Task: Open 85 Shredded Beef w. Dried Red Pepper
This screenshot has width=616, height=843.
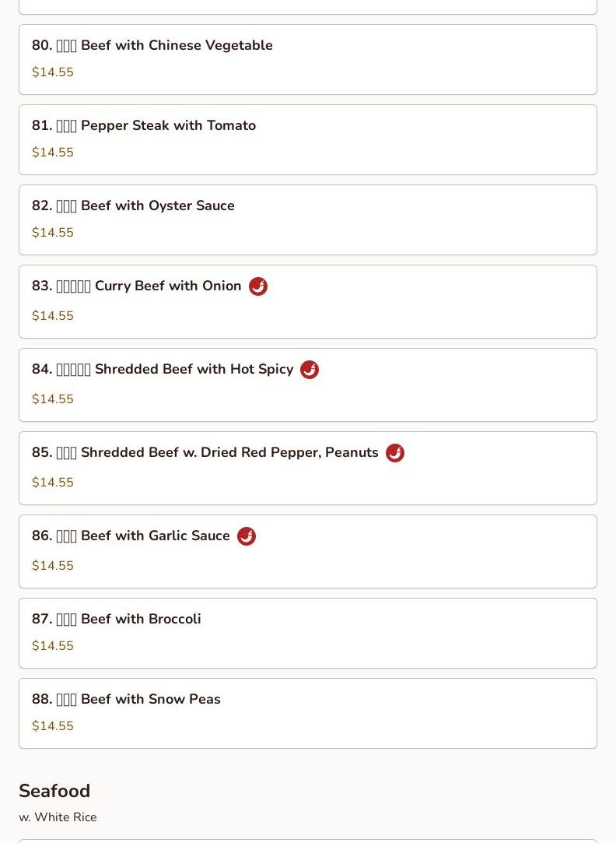Action: click(308, 469)
